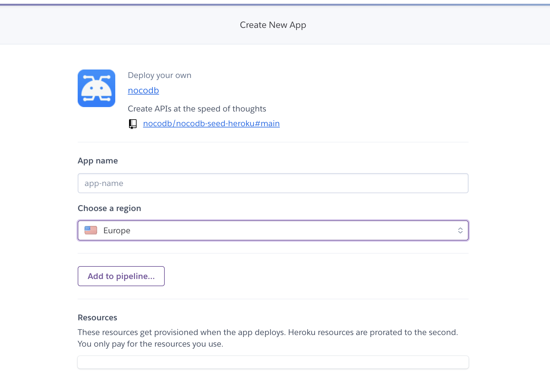550x392 pixels.
Task: Click the US flag icon in region selector
Action: [x=91, y=230]
